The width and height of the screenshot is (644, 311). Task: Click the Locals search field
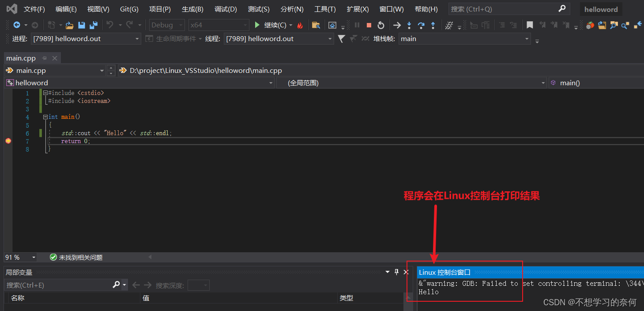(x=58, y=285)
